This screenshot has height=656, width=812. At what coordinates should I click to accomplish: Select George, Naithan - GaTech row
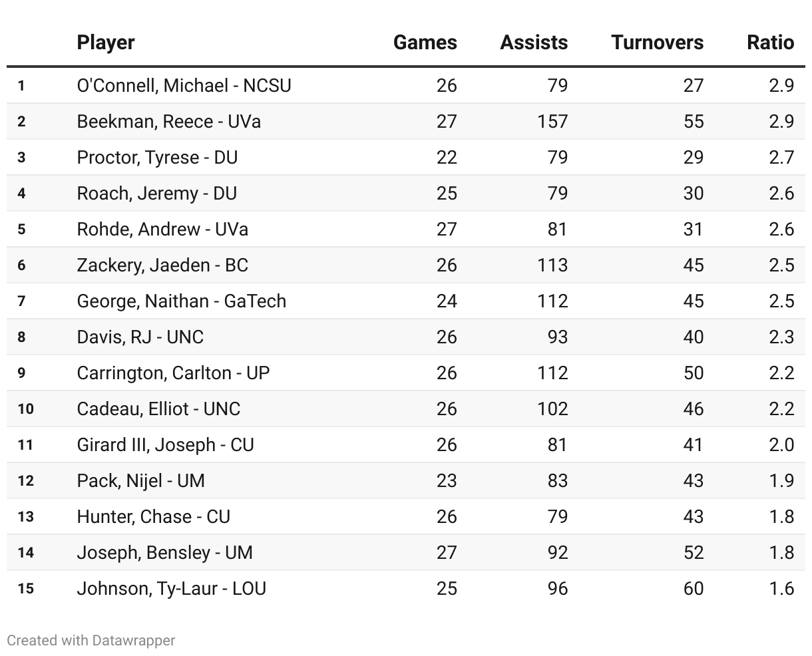[406, 301]
